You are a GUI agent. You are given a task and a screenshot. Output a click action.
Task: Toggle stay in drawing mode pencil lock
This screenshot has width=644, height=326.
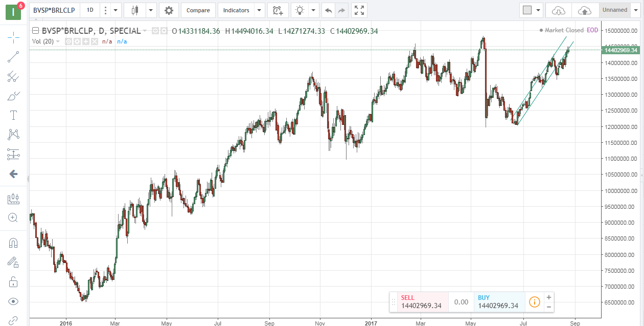pos(14,263)
